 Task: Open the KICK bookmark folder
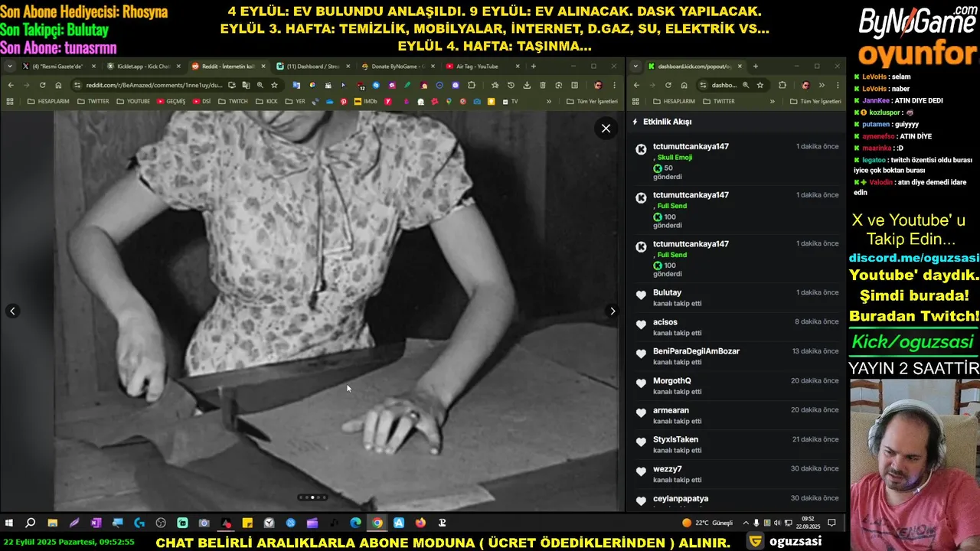[266, 101]
